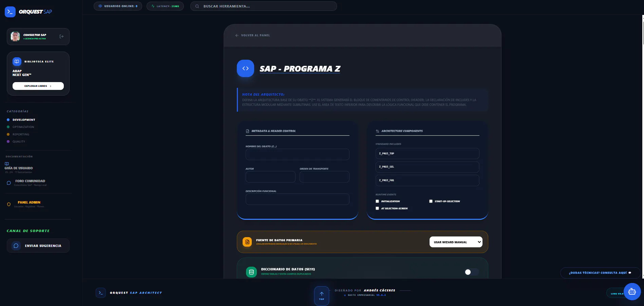
Task: Open the Biblioteca Elite book icon
Action: [17, 61]
